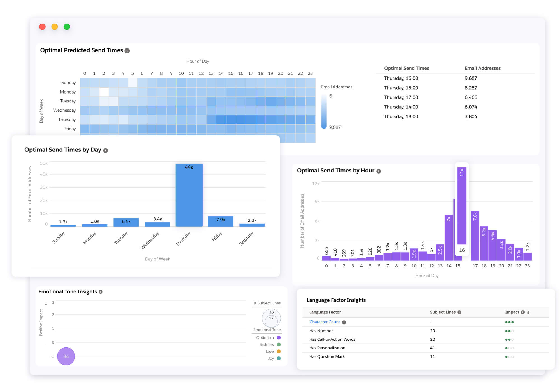
Task: Open the Optimal Predicted Send Times info icon
Action: point(127,50)
